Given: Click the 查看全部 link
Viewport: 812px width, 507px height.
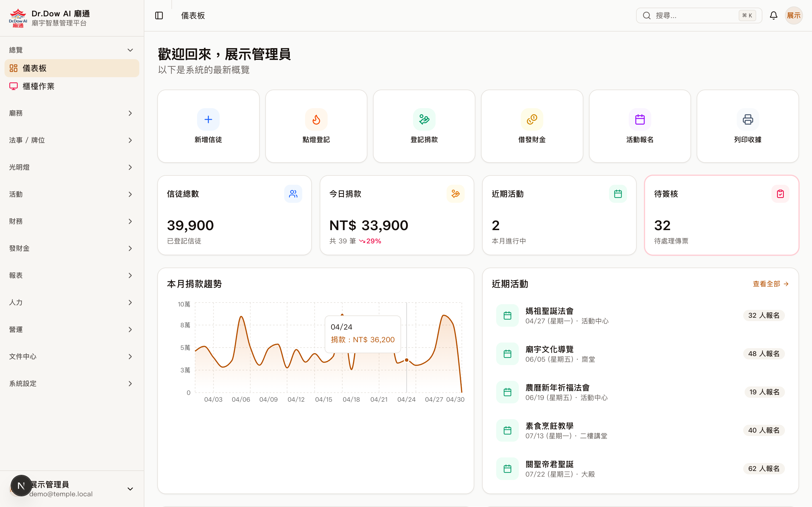Looking at the screenshot, I should point(770,284).
